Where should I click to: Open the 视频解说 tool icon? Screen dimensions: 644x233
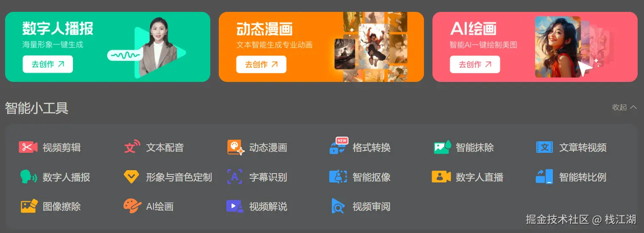pyautogui.click(x=235, y=206)
